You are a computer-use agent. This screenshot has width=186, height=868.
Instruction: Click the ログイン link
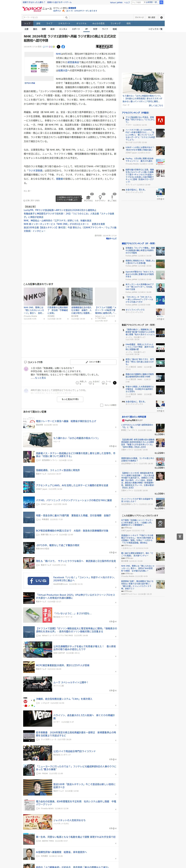pyautogui.click(x=57, y=11)
